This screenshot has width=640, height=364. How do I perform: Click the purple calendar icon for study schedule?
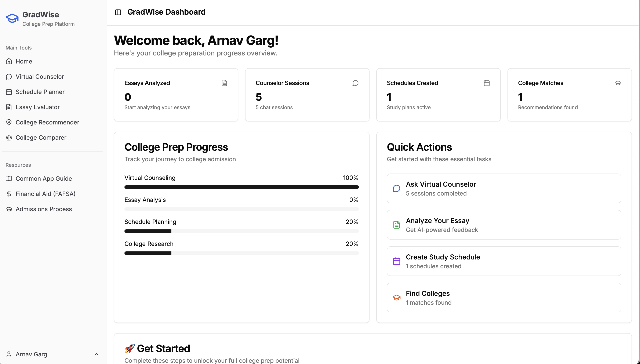(x=396, y=261)
